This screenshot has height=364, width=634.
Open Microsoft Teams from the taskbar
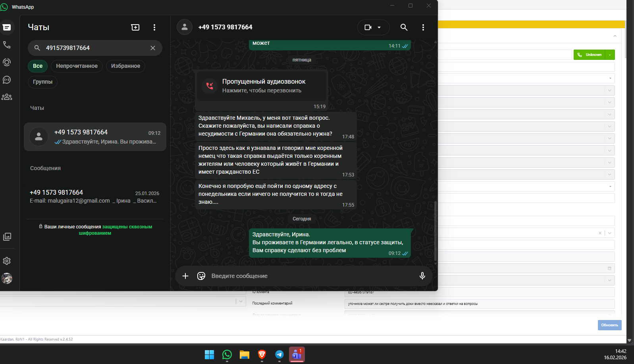pos(297,354)
